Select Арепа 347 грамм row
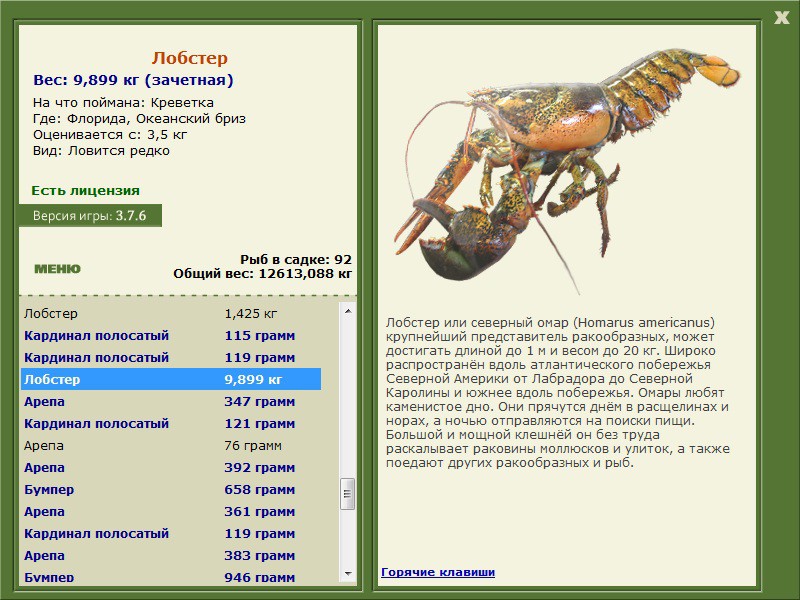This screenshot has height=600, width=800. click(x=171, y=401)
